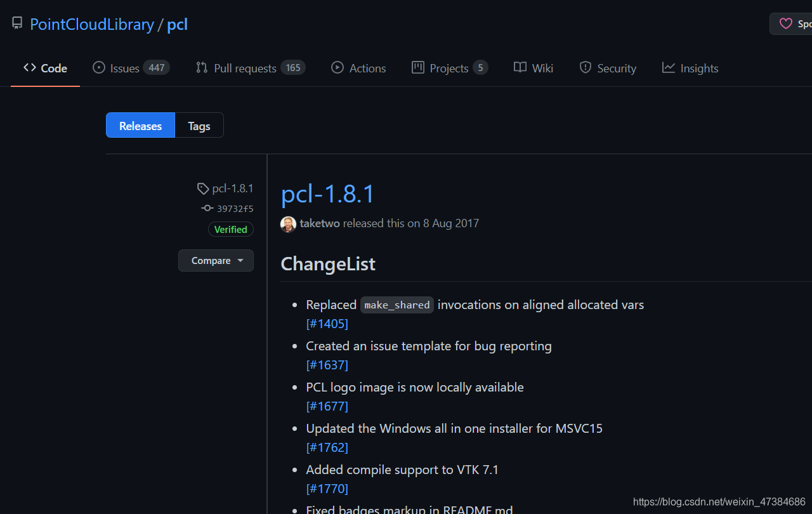Open the Compare dropdown
This screenshot has height=514, width=812.
click(216, 260)
